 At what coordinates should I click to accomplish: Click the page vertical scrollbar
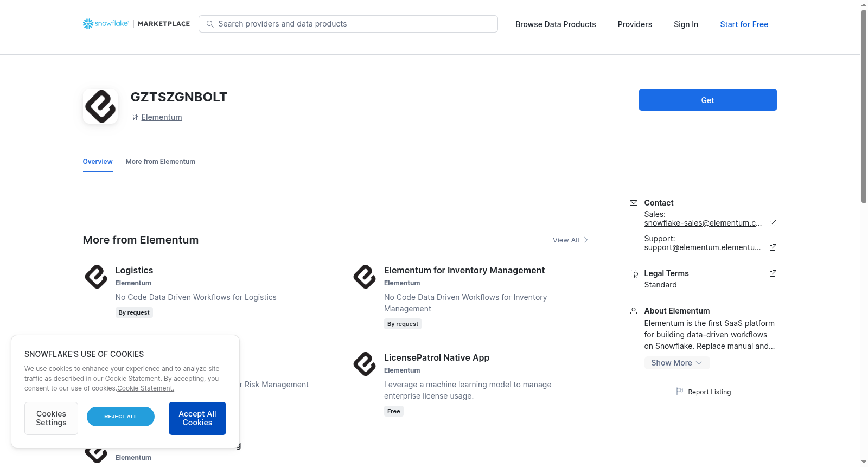(x=864, y=106)
